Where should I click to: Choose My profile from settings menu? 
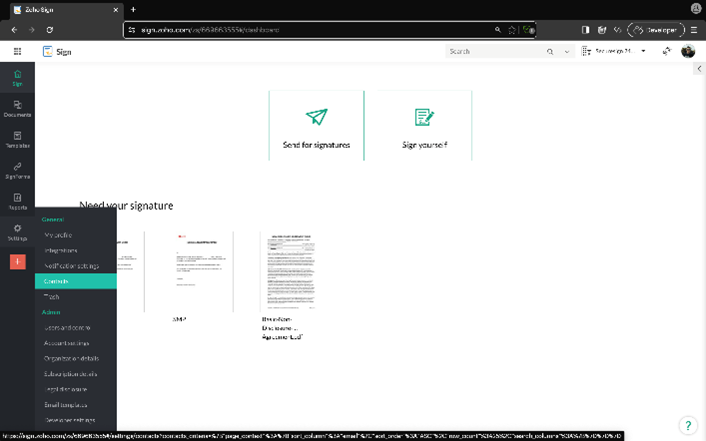(x=58, y=235)
